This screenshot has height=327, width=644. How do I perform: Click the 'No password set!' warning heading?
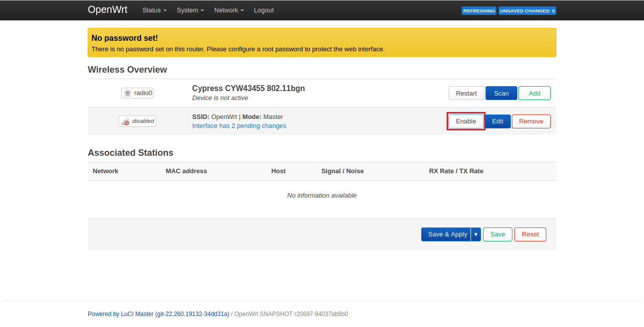(125, 38)
